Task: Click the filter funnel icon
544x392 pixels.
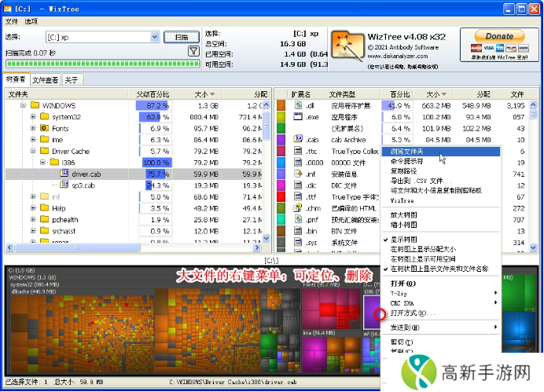Action: (x=193, y=51)
